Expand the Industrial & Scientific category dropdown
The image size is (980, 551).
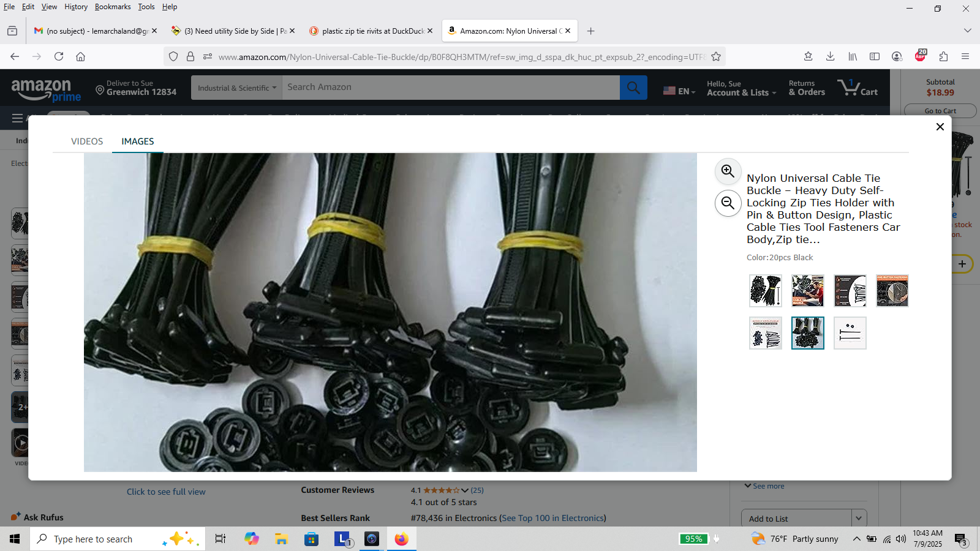coord(236,88)
